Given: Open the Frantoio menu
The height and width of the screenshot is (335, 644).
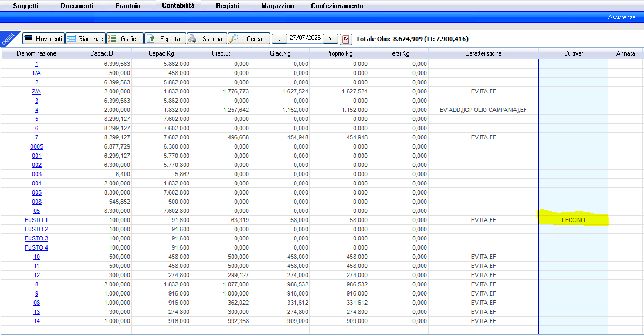Looking at the screenshot, I should click(128, 6).
